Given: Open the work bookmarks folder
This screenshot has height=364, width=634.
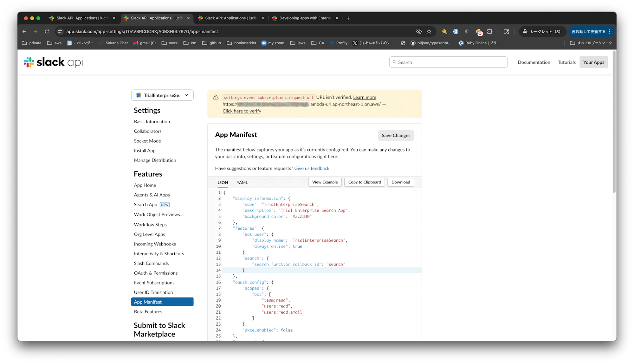Looking at the screenshot, I should pyautogui.click(x=170, y=43).
